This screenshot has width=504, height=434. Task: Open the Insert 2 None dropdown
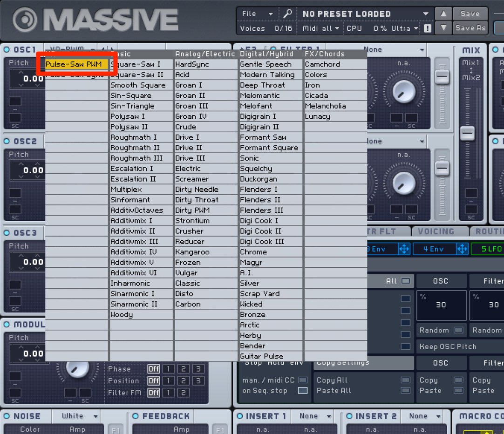click(425, 416)
